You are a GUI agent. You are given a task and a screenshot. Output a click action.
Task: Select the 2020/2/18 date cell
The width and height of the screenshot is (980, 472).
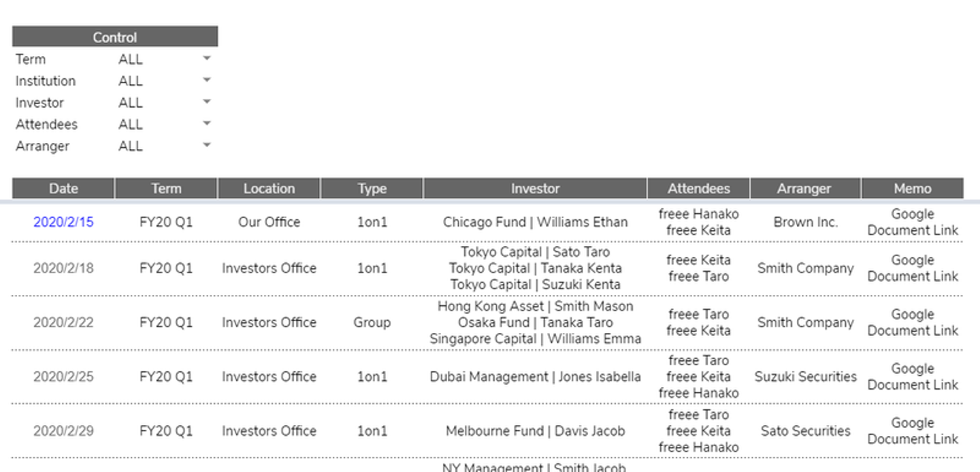point(63,268)
